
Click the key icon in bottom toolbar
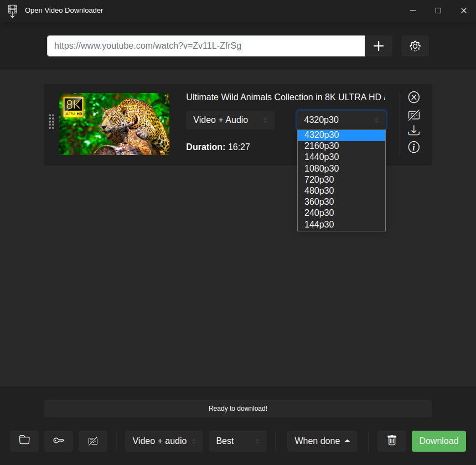[x=59, y=441]
